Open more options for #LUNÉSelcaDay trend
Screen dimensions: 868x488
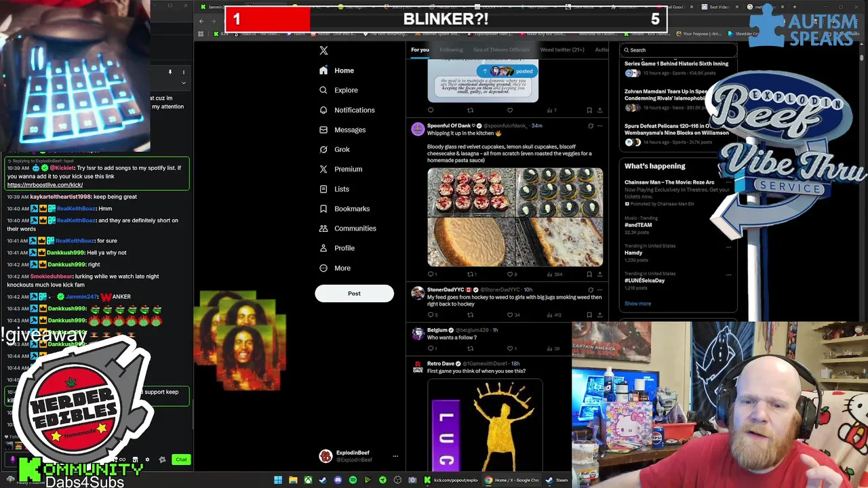pyautogui.click(x=729, y=274)
